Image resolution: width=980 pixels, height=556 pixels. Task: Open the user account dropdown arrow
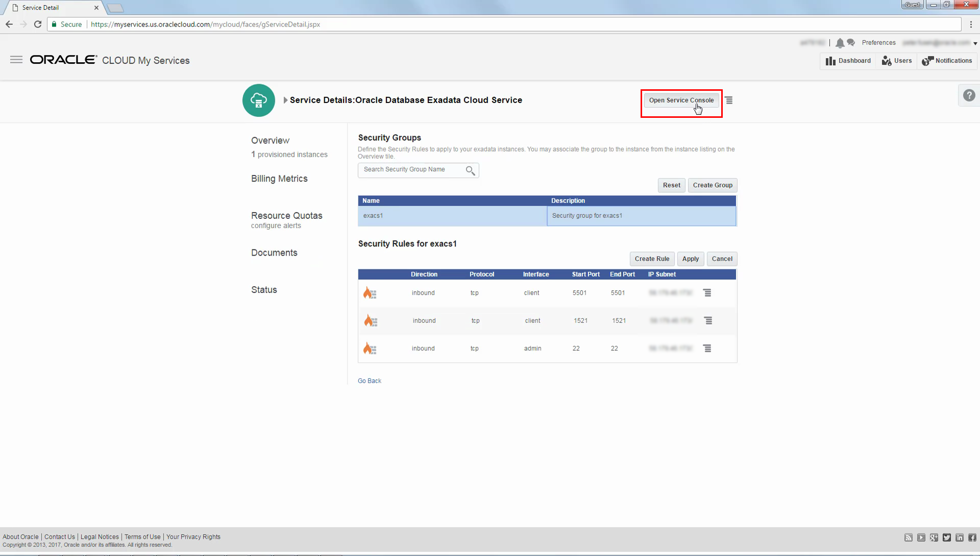click(x=975, y=44)
